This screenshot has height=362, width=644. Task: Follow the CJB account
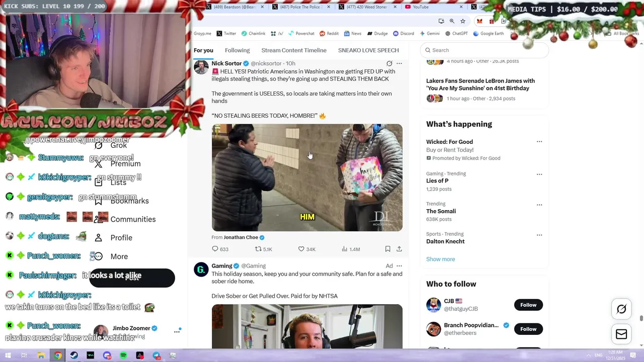point(528,305)
